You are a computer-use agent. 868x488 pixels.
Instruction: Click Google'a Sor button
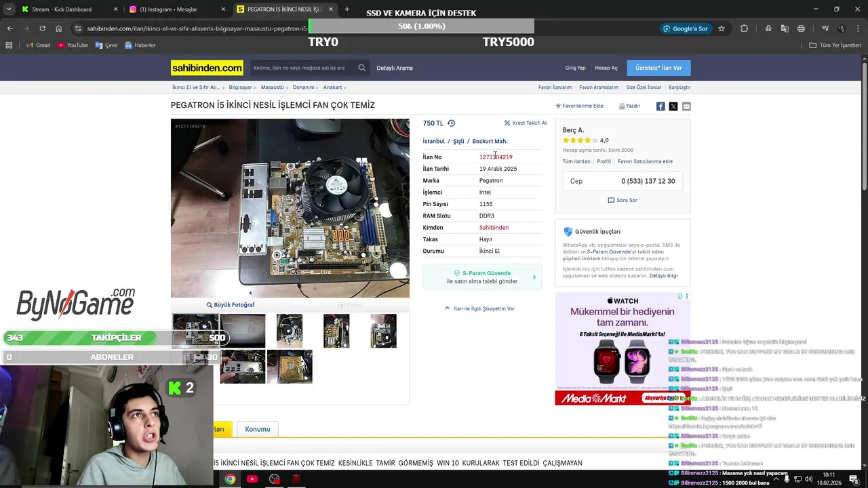[x=686, y=28]
